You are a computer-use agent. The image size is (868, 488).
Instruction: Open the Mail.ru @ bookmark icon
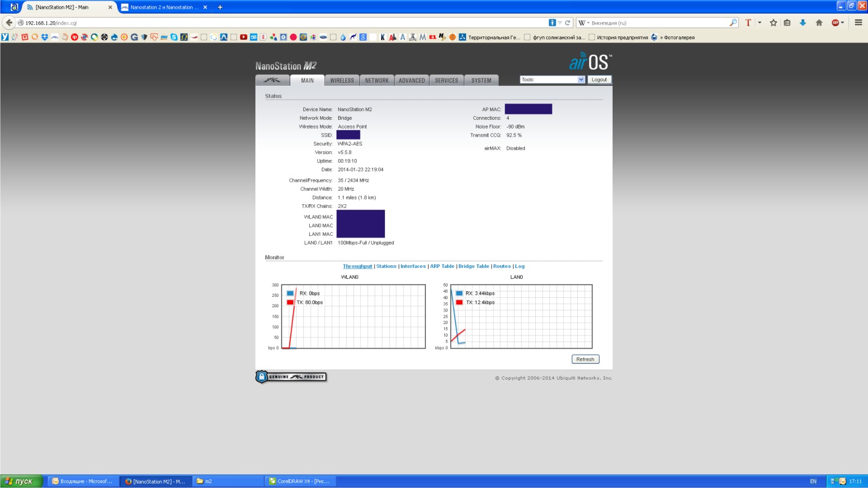[x=303, y=37]
